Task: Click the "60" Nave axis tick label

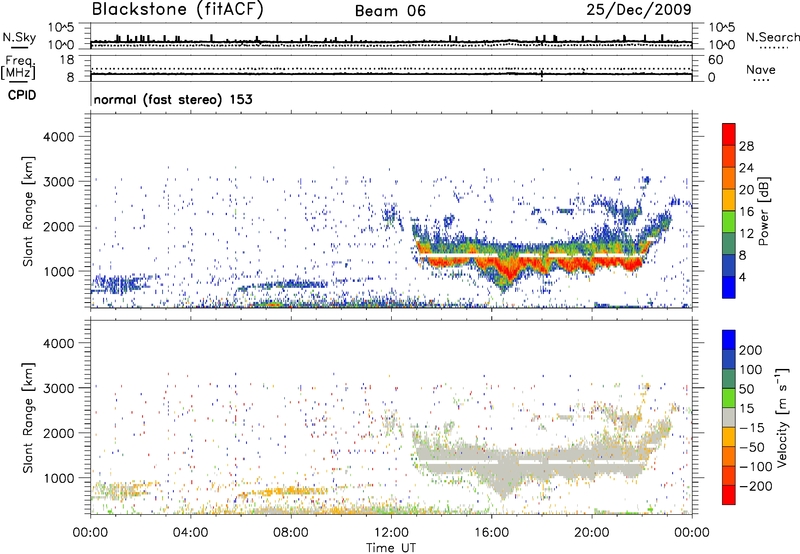Action: click(x=715, y=60)
